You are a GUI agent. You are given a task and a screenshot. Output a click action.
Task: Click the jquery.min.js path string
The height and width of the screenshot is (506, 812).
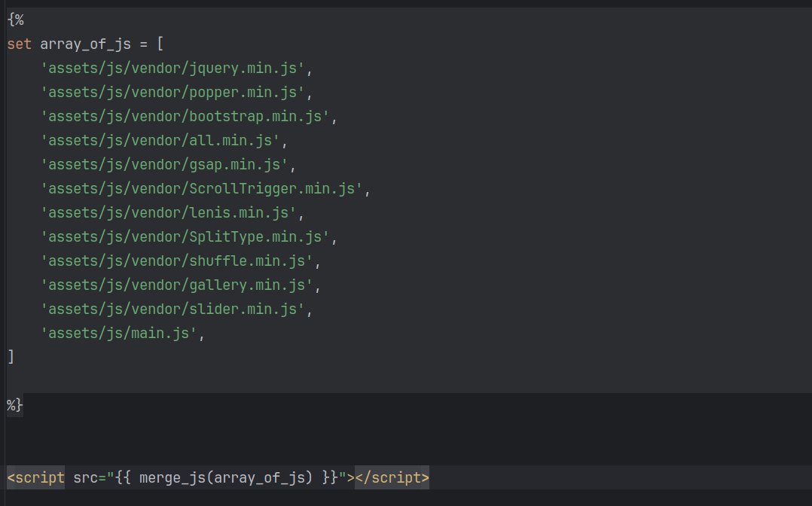tap(172, 69)
